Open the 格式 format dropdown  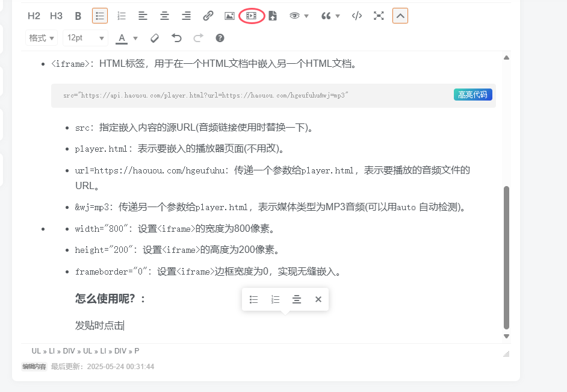41,38
